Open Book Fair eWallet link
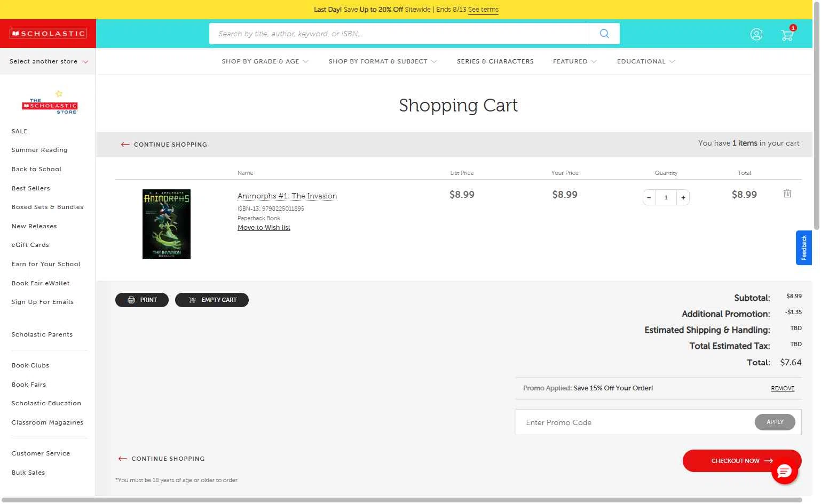 41,284
